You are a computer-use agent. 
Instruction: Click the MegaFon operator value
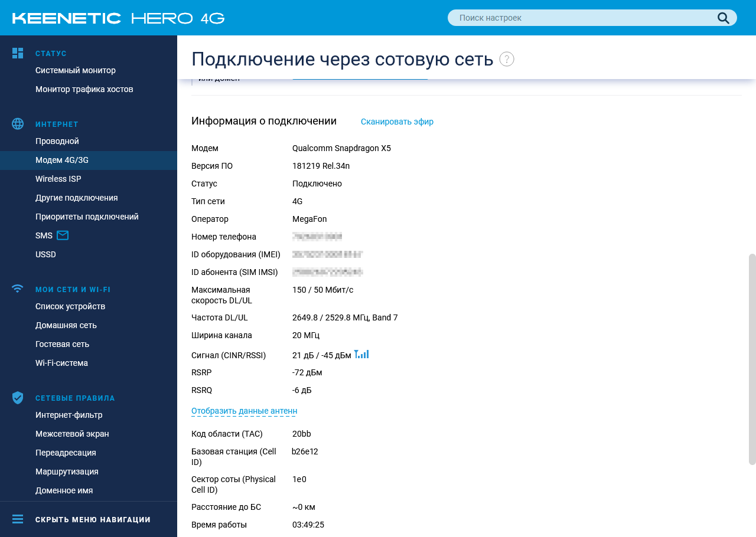coord(309,219)
